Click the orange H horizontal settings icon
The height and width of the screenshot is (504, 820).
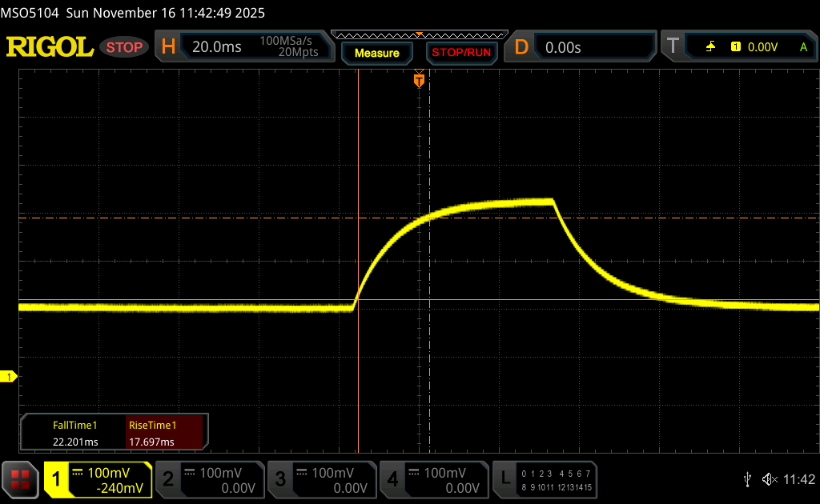pos(168,47)
